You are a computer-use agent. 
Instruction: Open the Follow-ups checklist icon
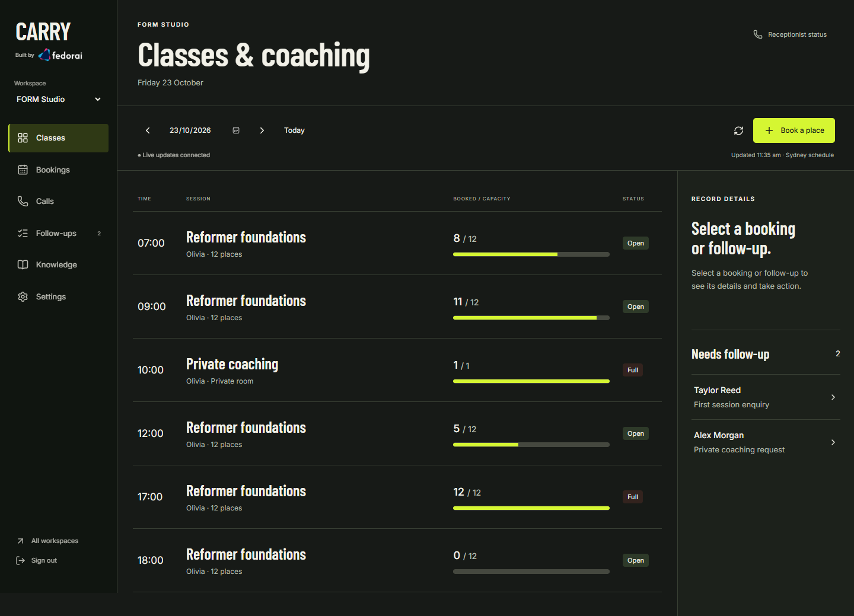(23, 233)
